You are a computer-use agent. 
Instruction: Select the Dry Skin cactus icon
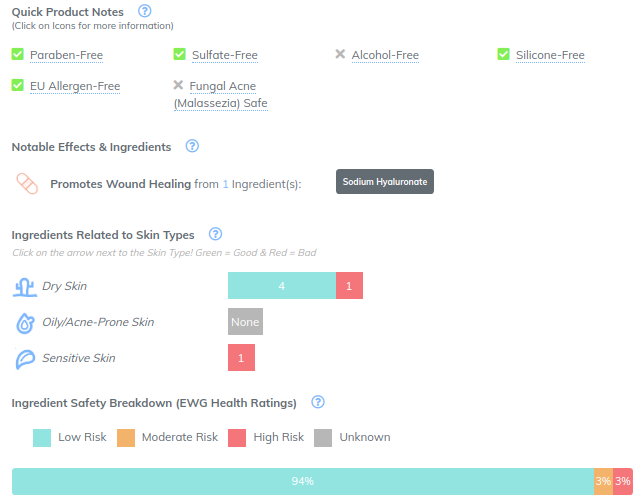coord(25,287)
